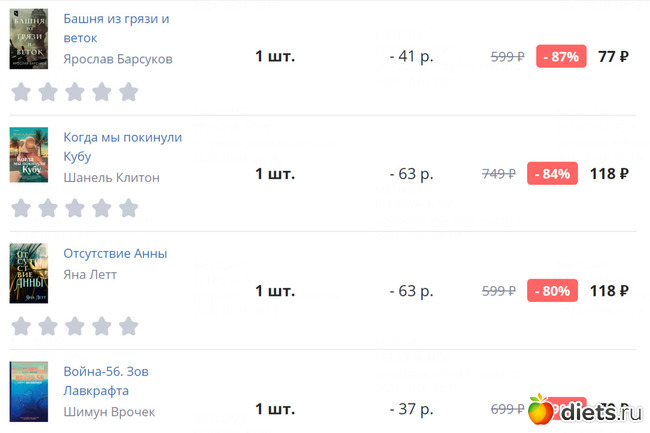The width and height of the screenshot is (650, 433).
Task: Rate Отсутствие Анны one star
Action: tap(20, 326)
